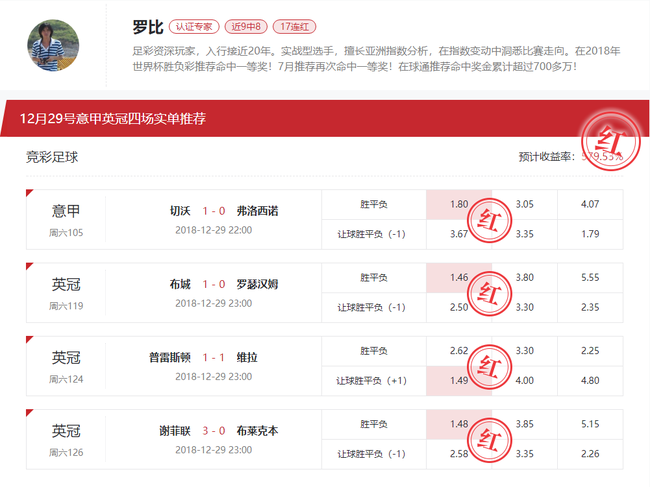The width and height of the screenshot is (650, 487).
Task: Click the 17连红 badge
Action: (x=294, y=27)
